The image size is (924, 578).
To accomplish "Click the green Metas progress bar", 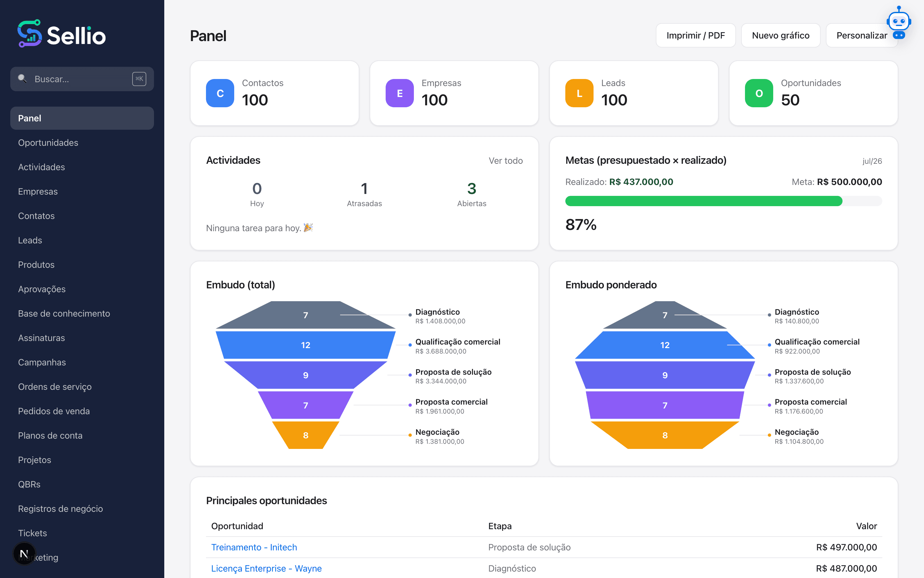I will click(703, 201).
